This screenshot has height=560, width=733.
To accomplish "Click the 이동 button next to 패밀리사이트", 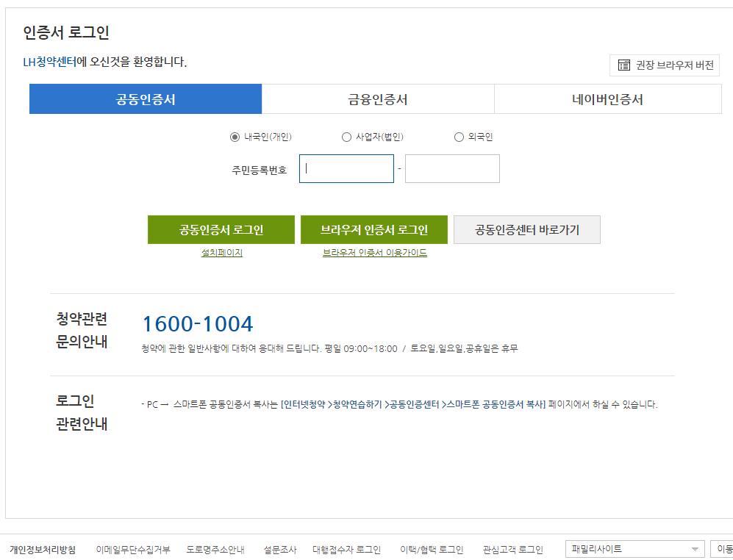I will coord(721,548).
